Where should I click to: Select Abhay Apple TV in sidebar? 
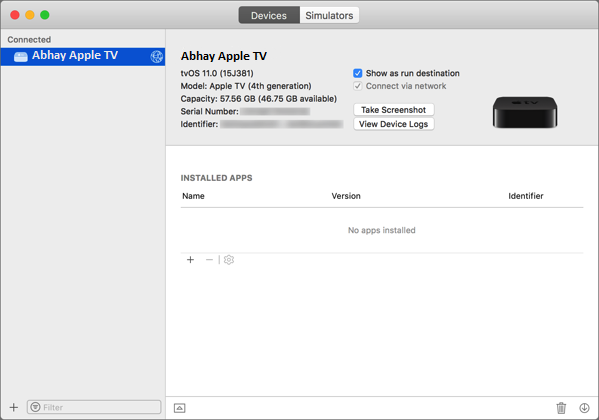pos(83,56)
